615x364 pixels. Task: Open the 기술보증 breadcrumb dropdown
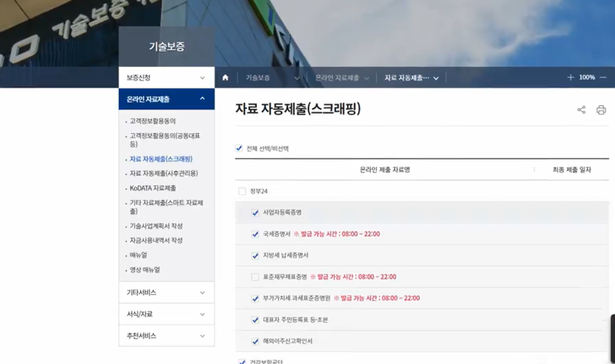272,78
